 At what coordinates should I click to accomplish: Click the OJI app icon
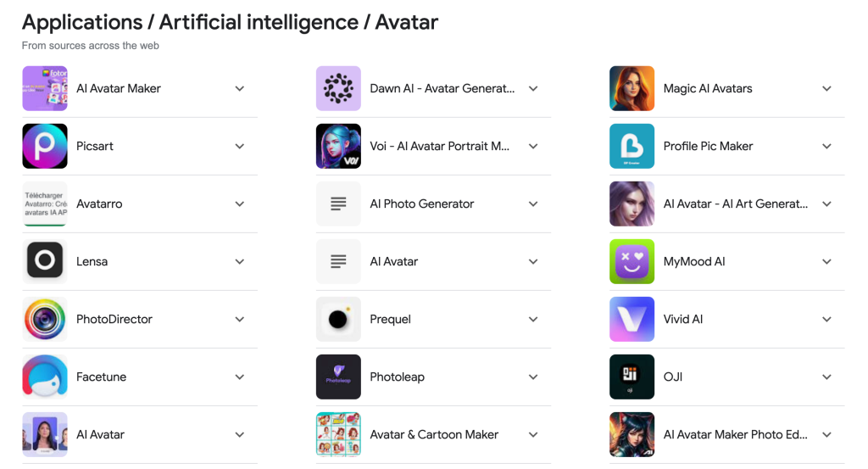click(x=632, y=377)
